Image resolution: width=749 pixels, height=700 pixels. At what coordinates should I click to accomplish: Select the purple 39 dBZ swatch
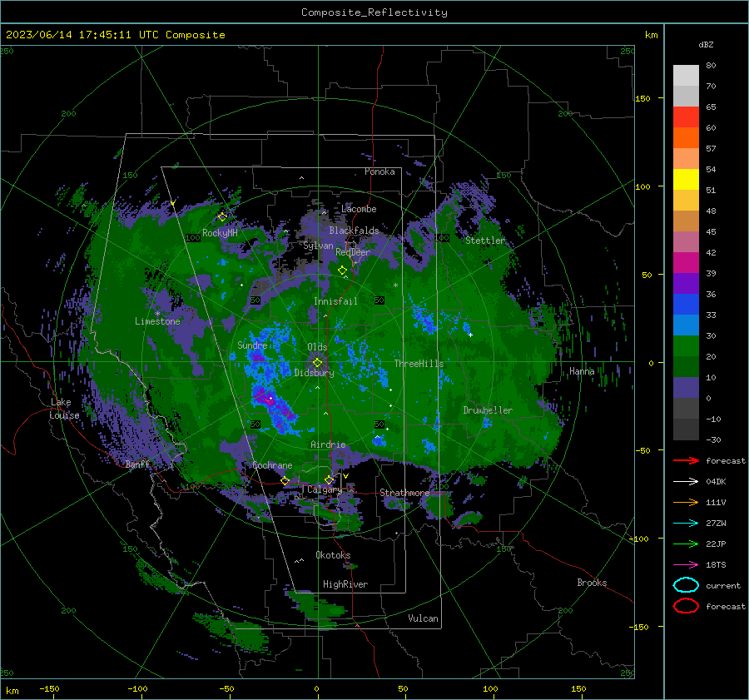[x=686, y=284]
